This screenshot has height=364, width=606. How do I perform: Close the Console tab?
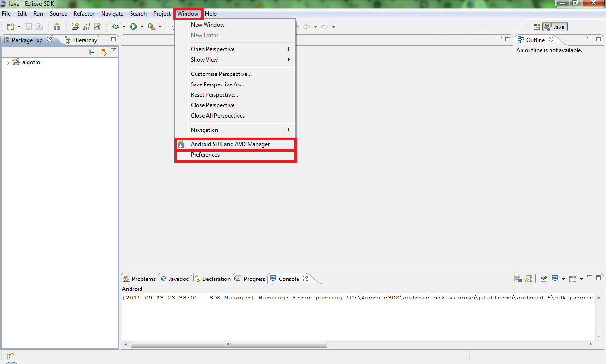(x=305, y=279)
